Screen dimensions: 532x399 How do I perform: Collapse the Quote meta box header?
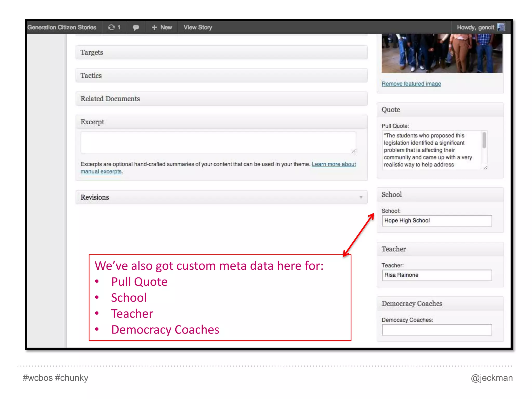(x=440, y=110)
